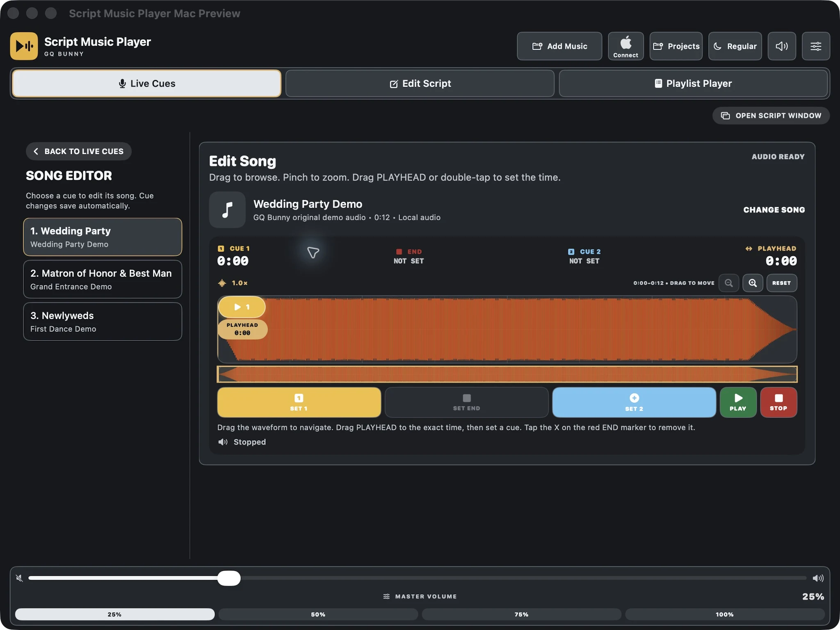This screenshot has width=840, height=630.
Task: Click the PLAYHEAD 0:00 marker on waveform
Action: tap(242, 329)
